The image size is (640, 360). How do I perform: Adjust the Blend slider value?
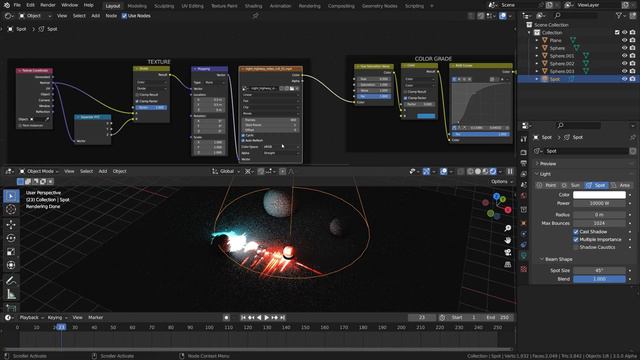tap(599, 279)
